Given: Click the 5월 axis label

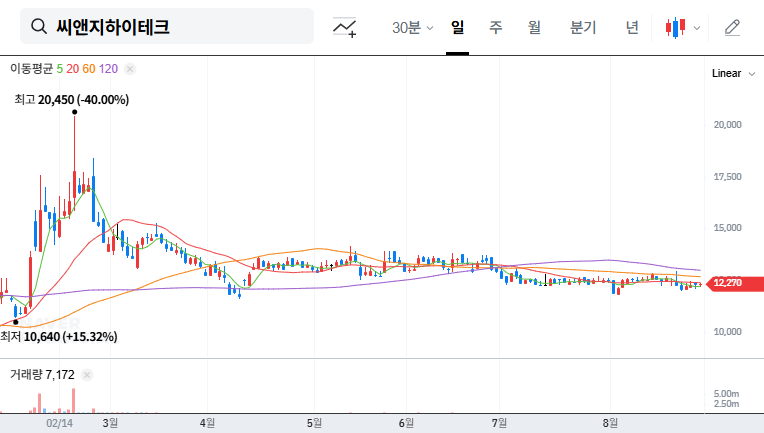Looking at the screenshot, I should tap(314, 423).
